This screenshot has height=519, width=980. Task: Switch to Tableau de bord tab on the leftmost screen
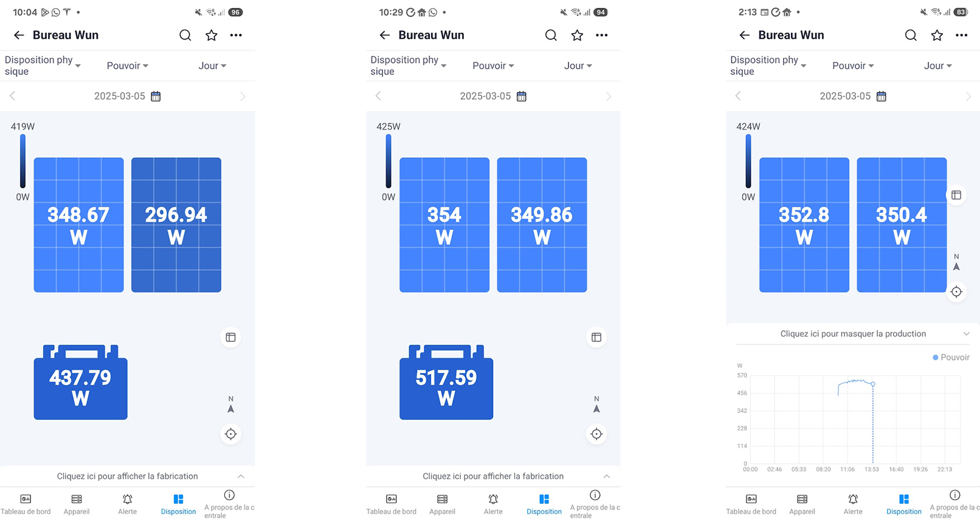point(26,504)
